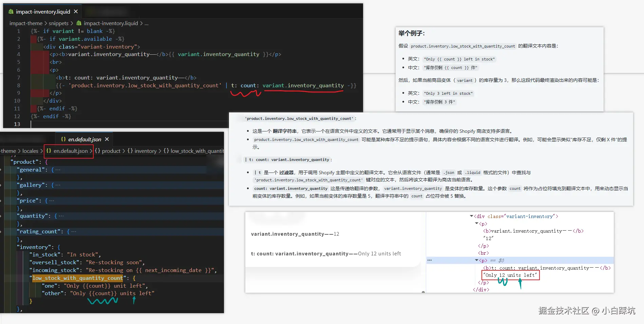Open the locales breadcrumb segment
644x324 pixels.
(30, 151)
